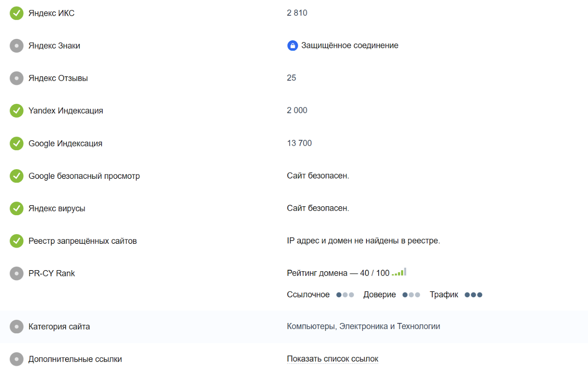Click the gray status circle beside Яндекс Знаки
The width and height of the screenshot is (588, 373).
click(17, 46)
